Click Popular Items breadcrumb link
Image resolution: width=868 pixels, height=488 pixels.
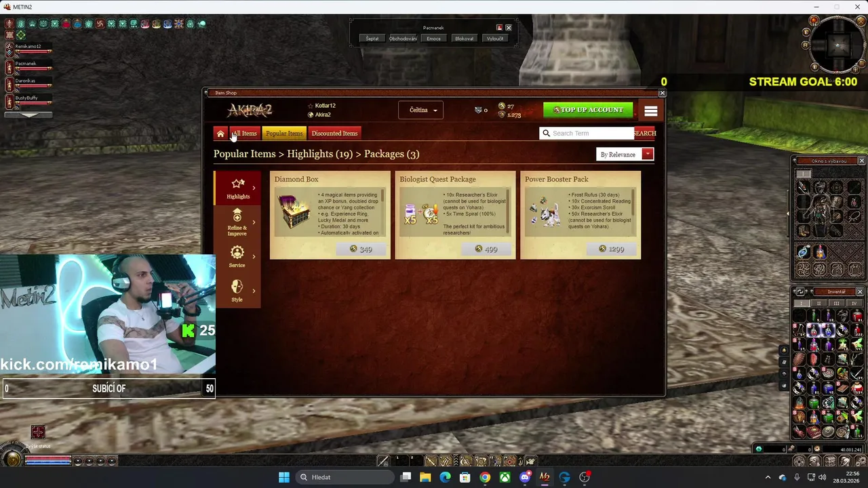tap(245, 154)
